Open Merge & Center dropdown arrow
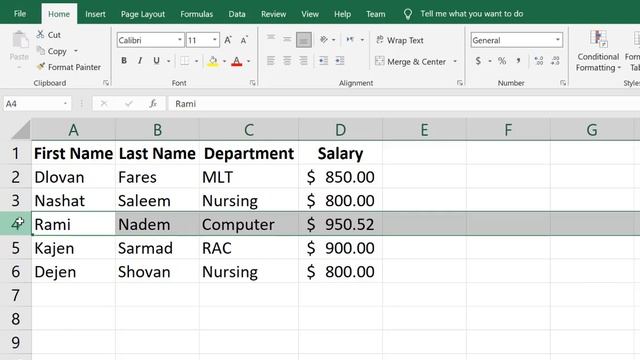 click(455, 62)
